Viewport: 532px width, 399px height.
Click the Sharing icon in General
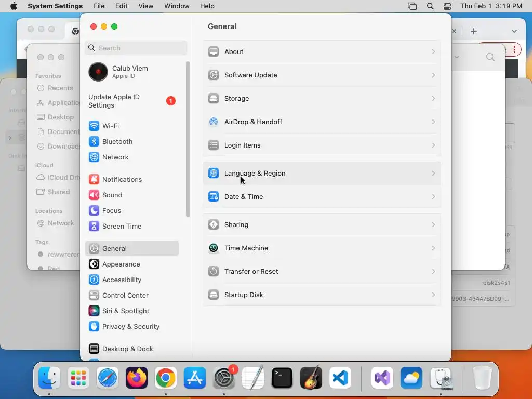click(x=214, y=224)
